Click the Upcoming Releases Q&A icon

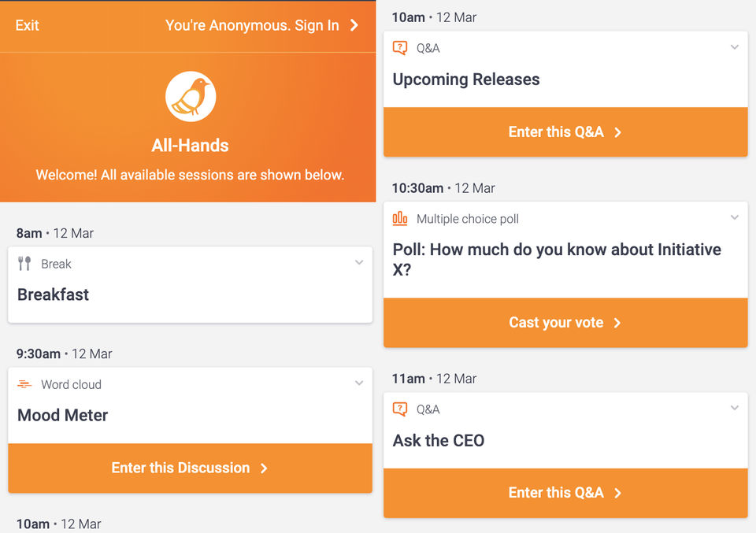pyautogui.click(x=400, y=48)
